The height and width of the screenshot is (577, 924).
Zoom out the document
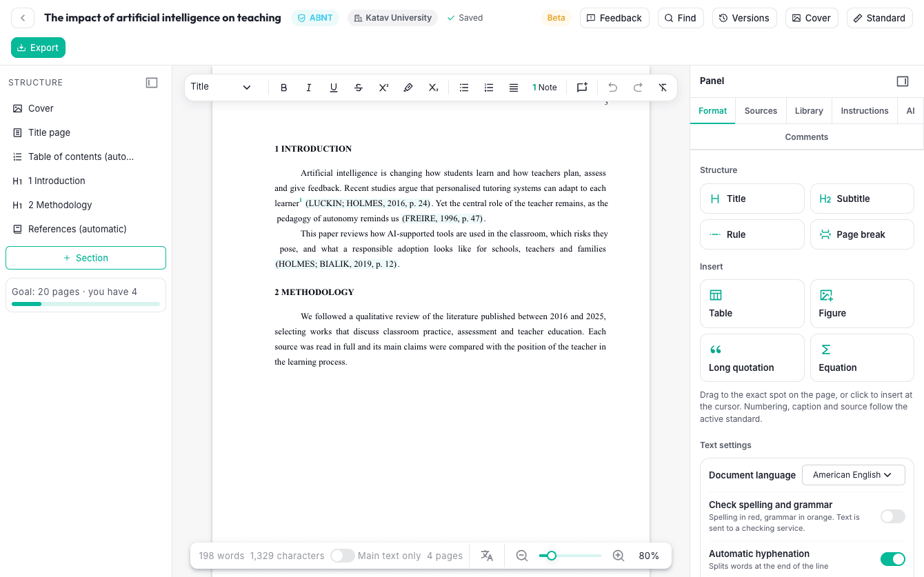(x=522, y=556)
